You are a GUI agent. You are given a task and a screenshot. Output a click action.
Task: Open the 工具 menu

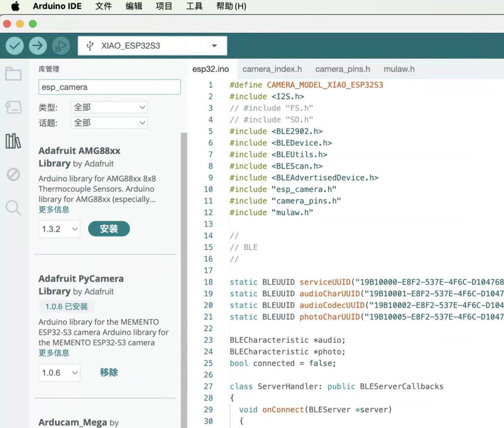coord(194,6)
